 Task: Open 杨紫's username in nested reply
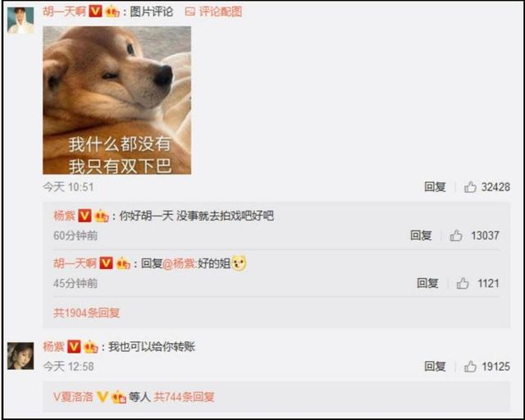(64, 216)
